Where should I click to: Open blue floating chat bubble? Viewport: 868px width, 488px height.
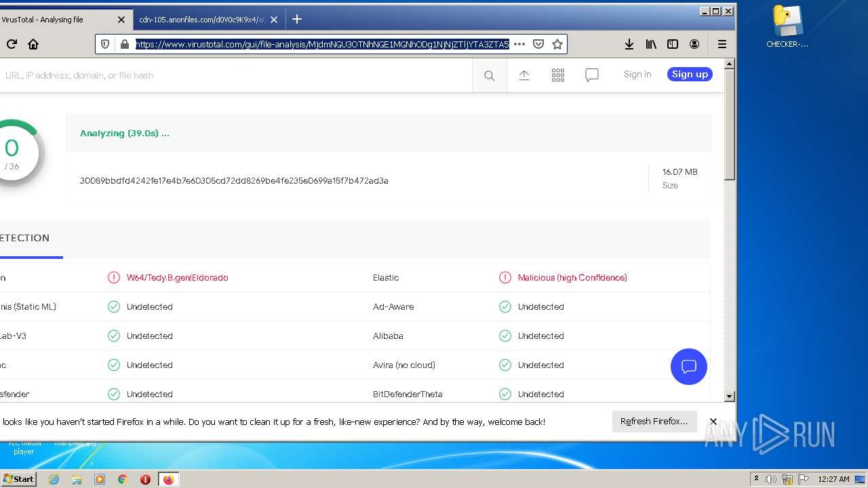click(x=689, y=367)
